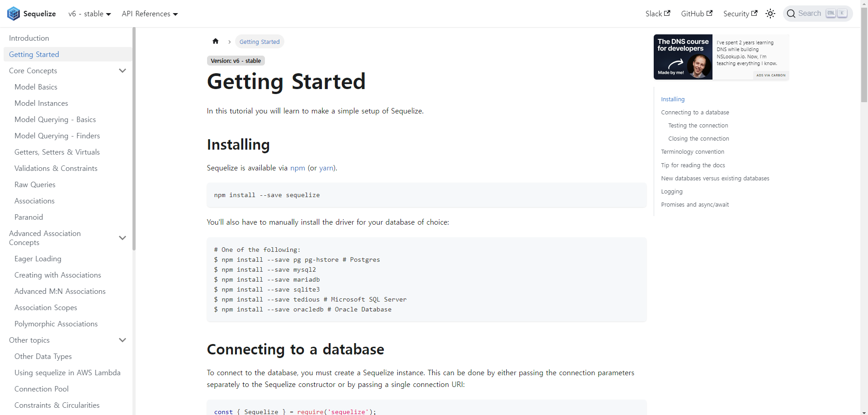Open Introduction in sidebar
The width and height of the screenshot is (868, 415).
tap(29, 38)
